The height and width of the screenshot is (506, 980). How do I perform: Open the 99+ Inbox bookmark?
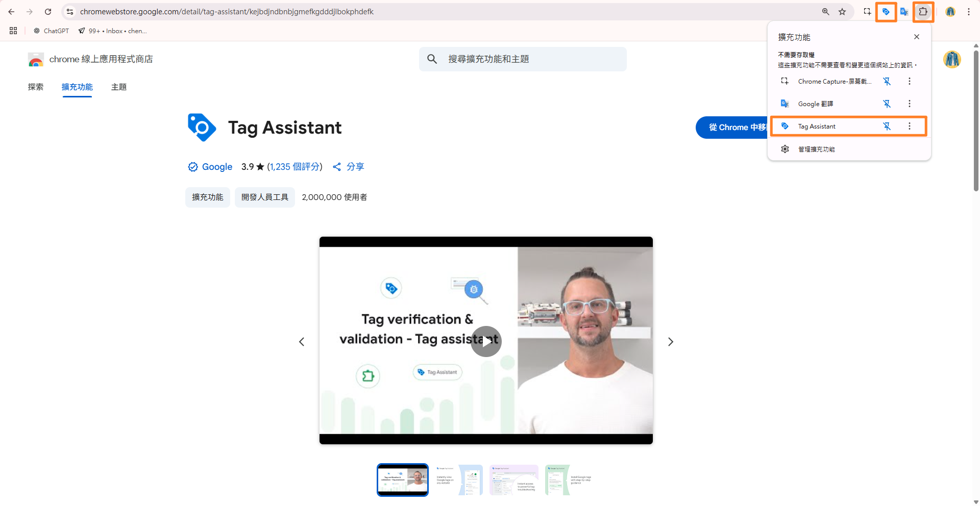tap(112, 31)
